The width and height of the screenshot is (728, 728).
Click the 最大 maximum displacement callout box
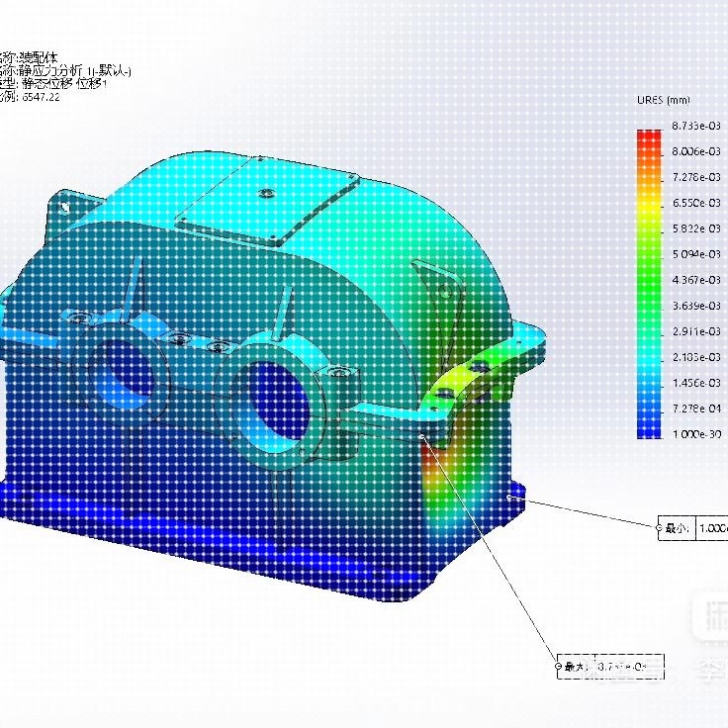coord(610,667)
